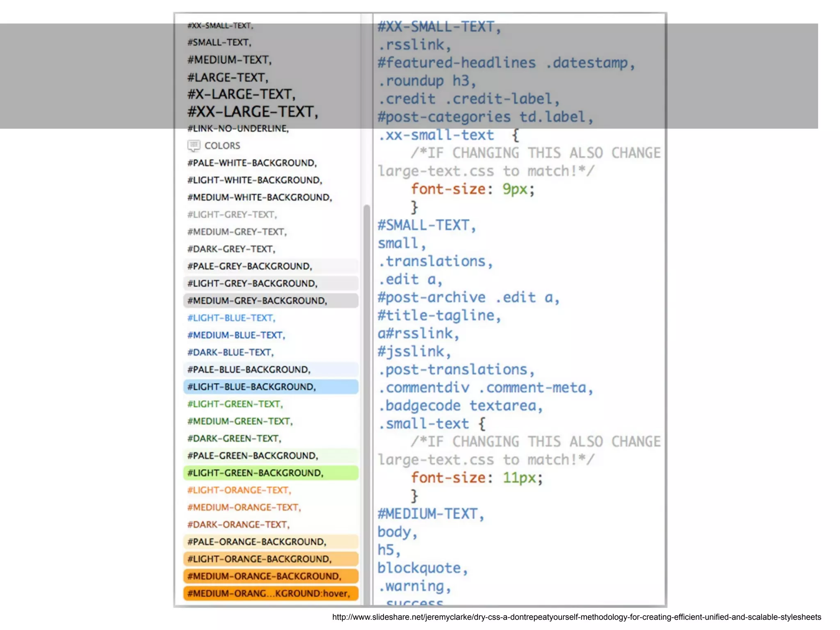The image size is (840, 630).
Task: Select #LARGE-TEXT in symbol list
Action: pyautogui.click(x=228, y=78)
